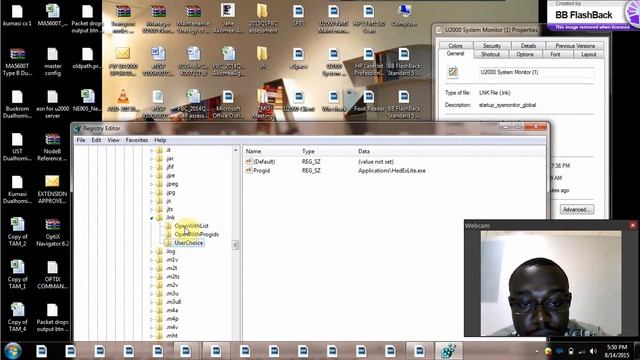Select the UST Dualhomi... desktop file
Screen dimensions: 640x360
coord(17,147)
